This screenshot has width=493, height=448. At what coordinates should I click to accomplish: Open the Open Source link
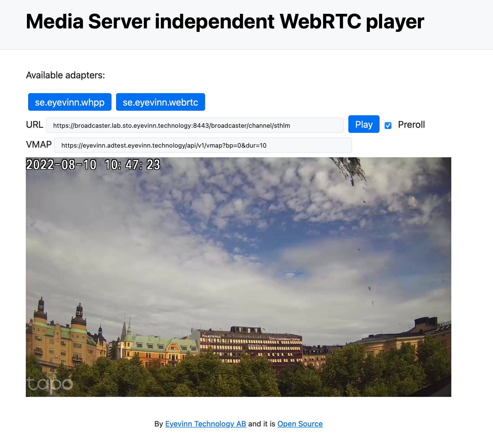(300, 424)
